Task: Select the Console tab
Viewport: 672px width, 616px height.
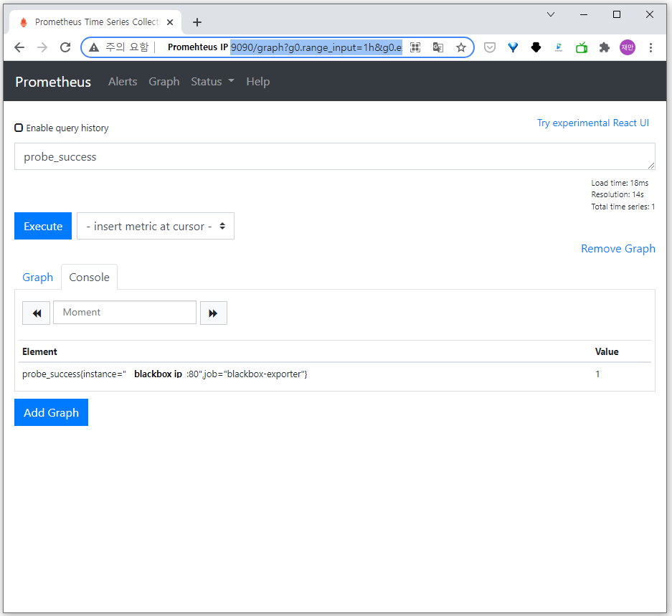Action: point(89,278)
